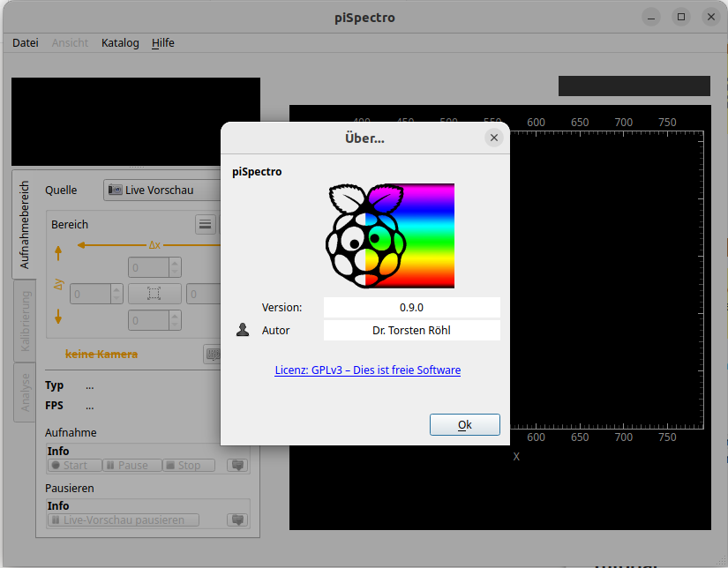Screen dimensions: 728x568
Task: Switch to the Kalibrierung tab
Action: tap(25, 320)
